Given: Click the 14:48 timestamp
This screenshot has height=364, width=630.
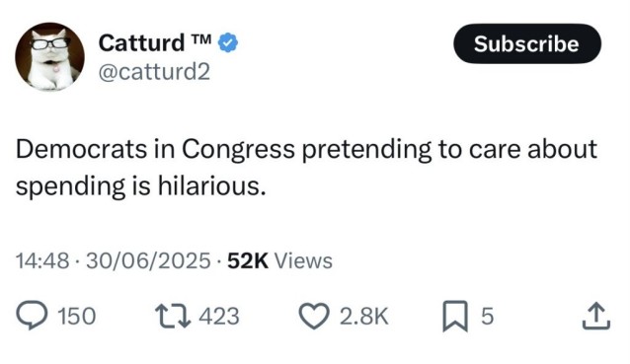Looking at the screenshot, I should pyautogui.click(x=42, y=260).
